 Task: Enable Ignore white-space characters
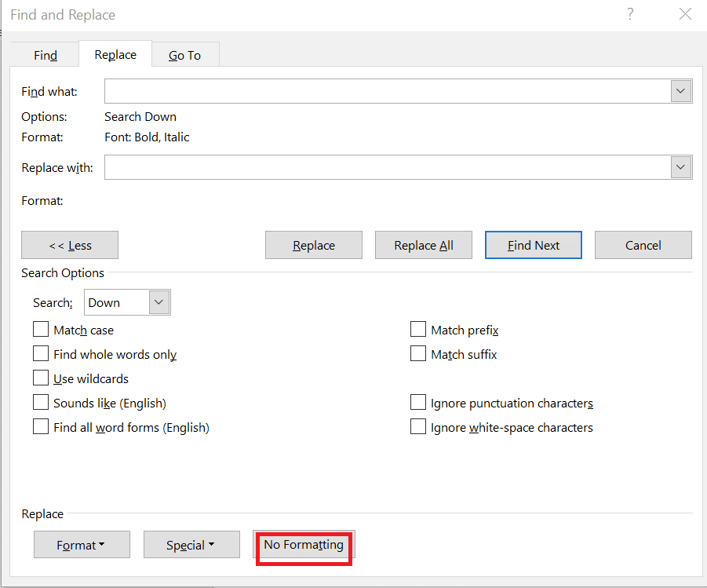418,427
